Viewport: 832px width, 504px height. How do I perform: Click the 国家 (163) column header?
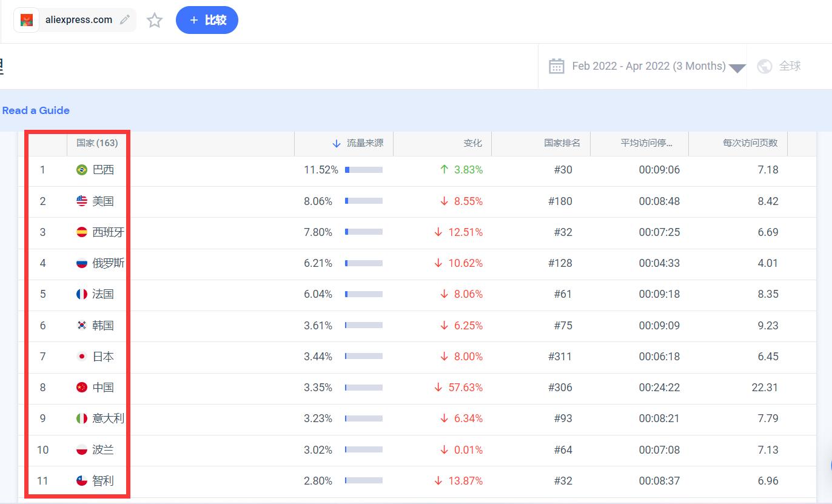97,143
